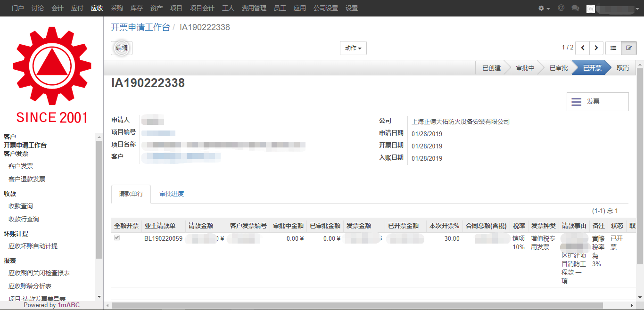Select the 请款单行 tab
The image size is (644, 310).
(x=131, y=194)
